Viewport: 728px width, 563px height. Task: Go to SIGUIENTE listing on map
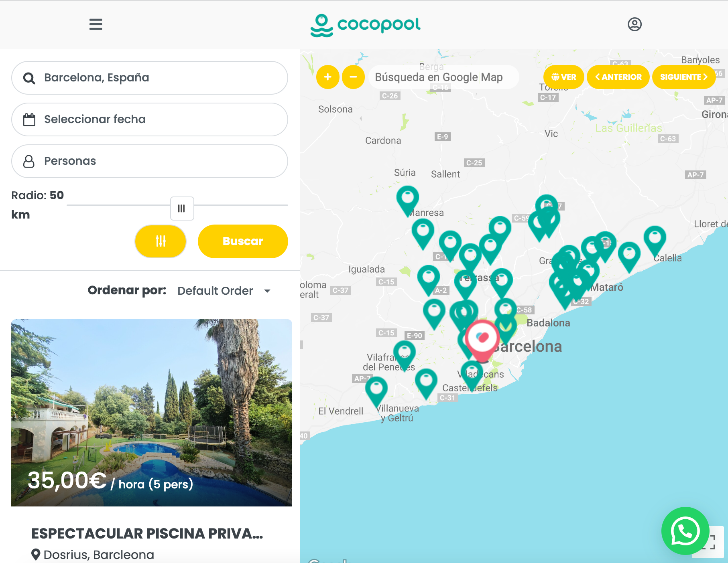coord(684,77)
